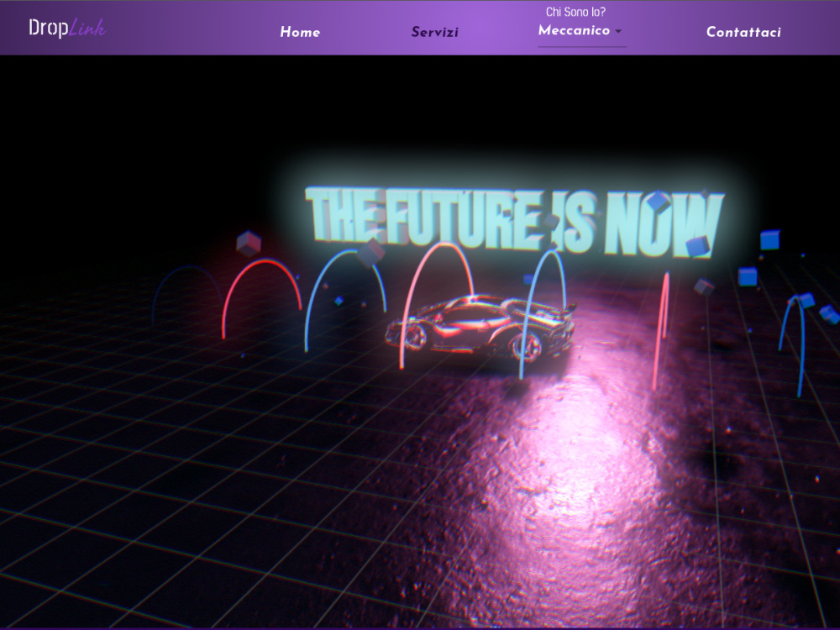Image resolution: width=840 pixels, height=630 pixels.
Task: Click 'THE FUTURE IS NOW' 3D text
Action: click(x=514, y=222)
